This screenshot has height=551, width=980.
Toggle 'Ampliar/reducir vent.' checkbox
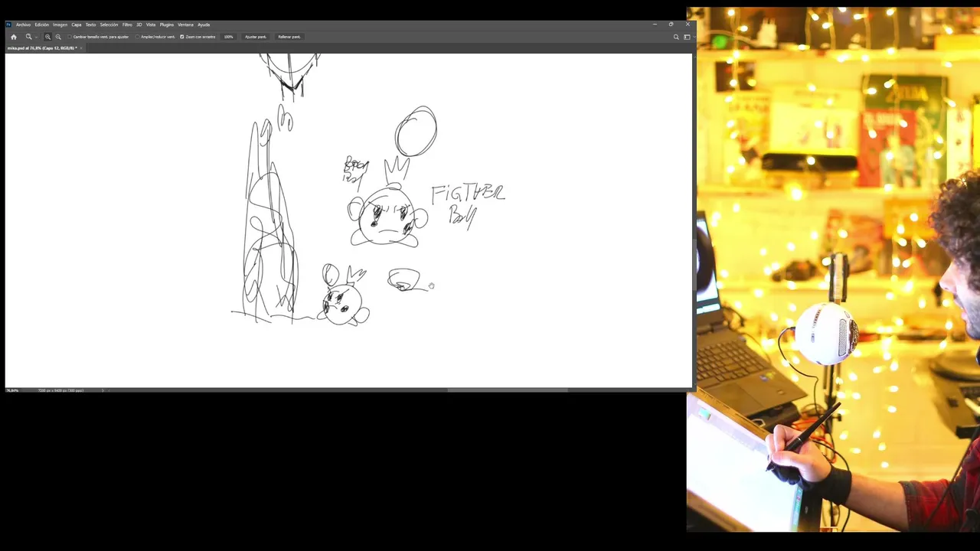pyautogui.click(x=138, y=37)
